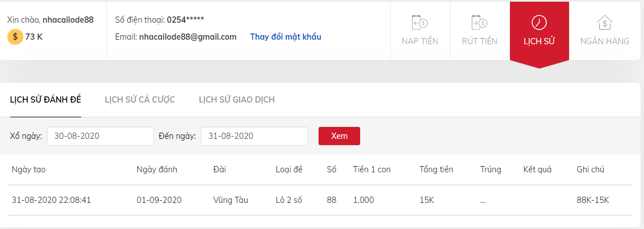Screen dimensions: 644x229
Task: Switch to Lịch Sử Cá Cược tab
Action: tap(140, 100)
